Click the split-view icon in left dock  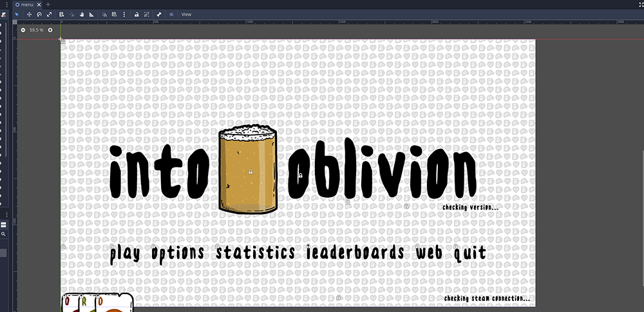tap(3, 225)
